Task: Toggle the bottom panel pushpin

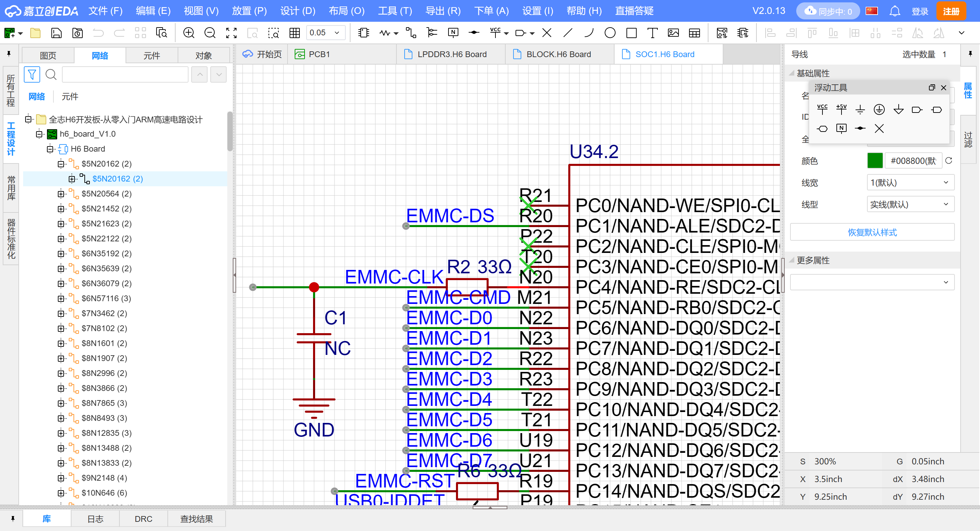Action: pyautogui.click(x=13, y=518)
